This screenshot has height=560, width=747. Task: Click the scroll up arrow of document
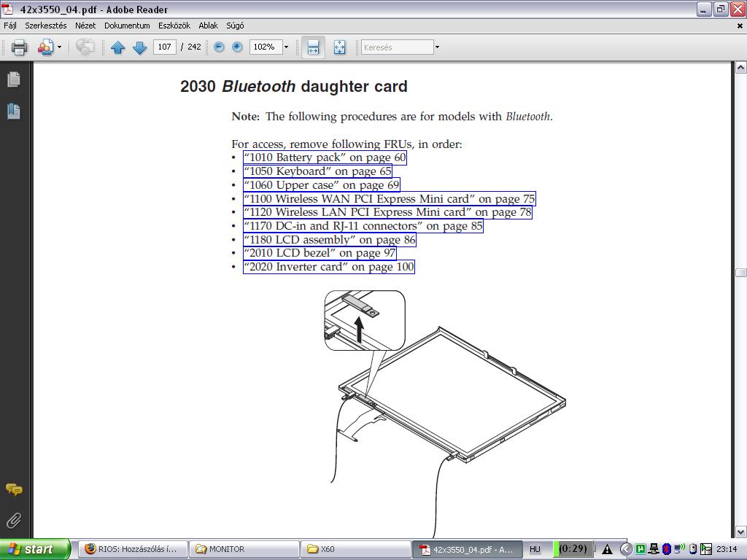[741, 68]
